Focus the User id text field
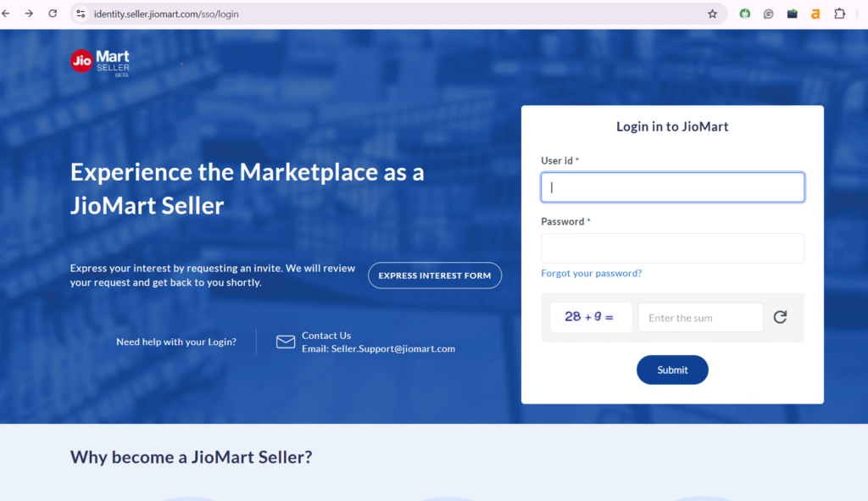 coord(672,187)
